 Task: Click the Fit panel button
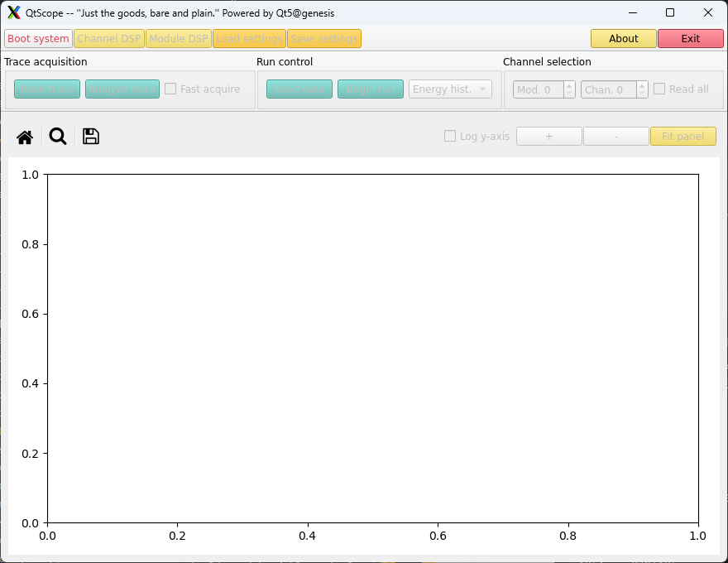click(x=683, y=137)
